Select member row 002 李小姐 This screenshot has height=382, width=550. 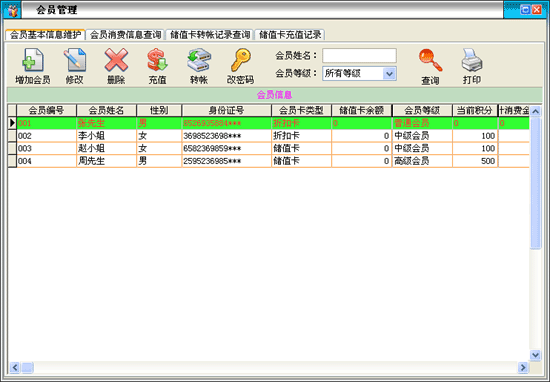(268, 136)
